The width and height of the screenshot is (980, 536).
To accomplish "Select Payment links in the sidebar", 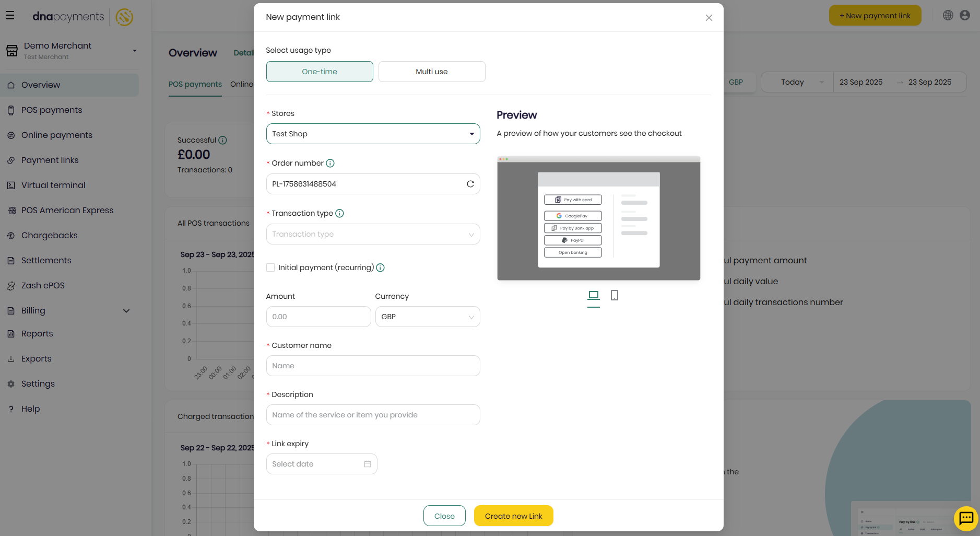I will pyautogui.click(x=50, y=160).
